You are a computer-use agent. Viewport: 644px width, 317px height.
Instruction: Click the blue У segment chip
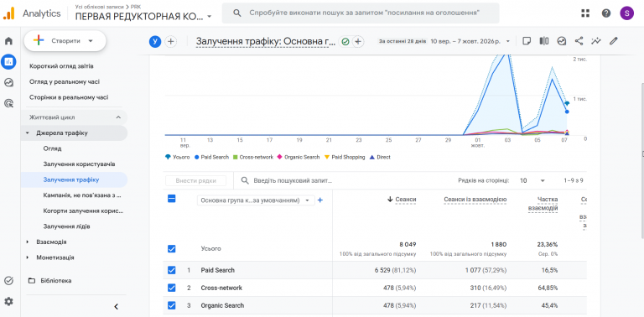(155, 41)
